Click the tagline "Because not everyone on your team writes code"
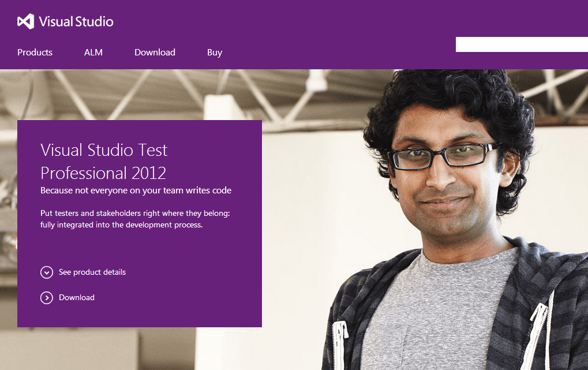The width and height of the screenshot is (588, 370). (x=136, y=190)
